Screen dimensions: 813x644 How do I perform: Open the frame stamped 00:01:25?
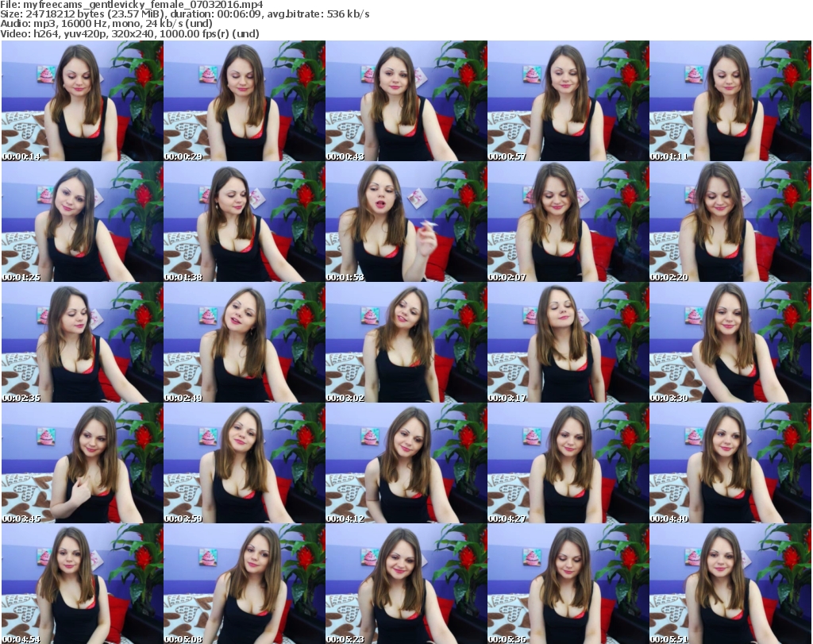point(83,222)
